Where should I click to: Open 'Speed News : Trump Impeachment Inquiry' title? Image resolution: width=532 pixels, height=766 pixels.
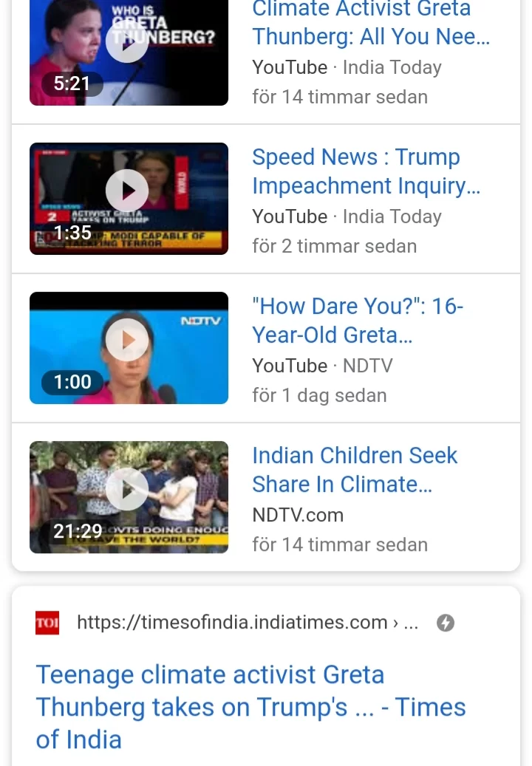(x=366, y=171)
